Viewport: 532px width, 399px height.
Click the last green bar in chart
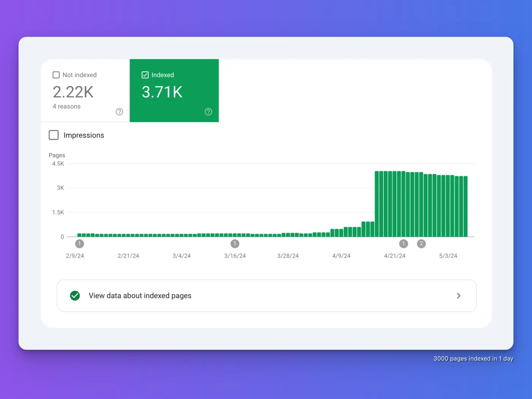[465, 206]
